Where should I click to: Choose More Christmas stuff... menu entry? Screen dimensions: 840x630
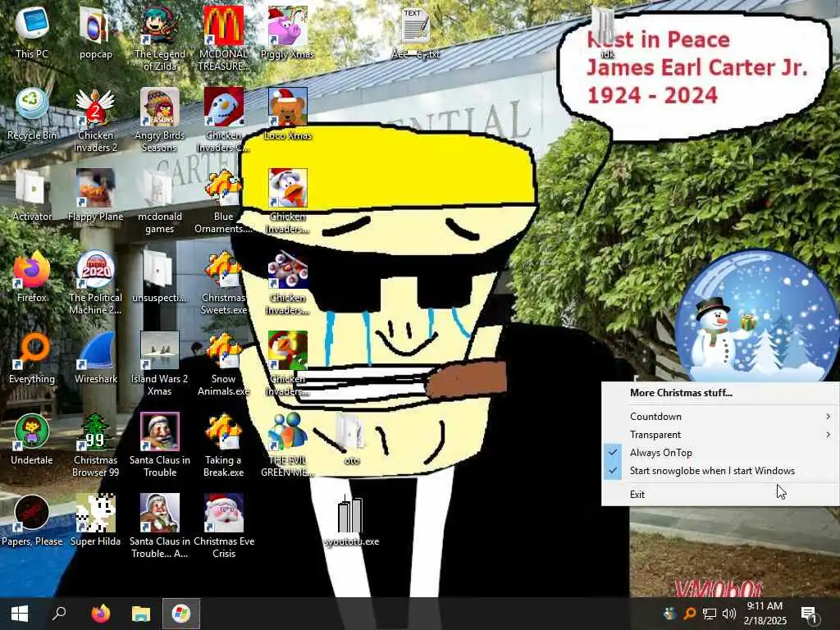(x=720, y=393)
